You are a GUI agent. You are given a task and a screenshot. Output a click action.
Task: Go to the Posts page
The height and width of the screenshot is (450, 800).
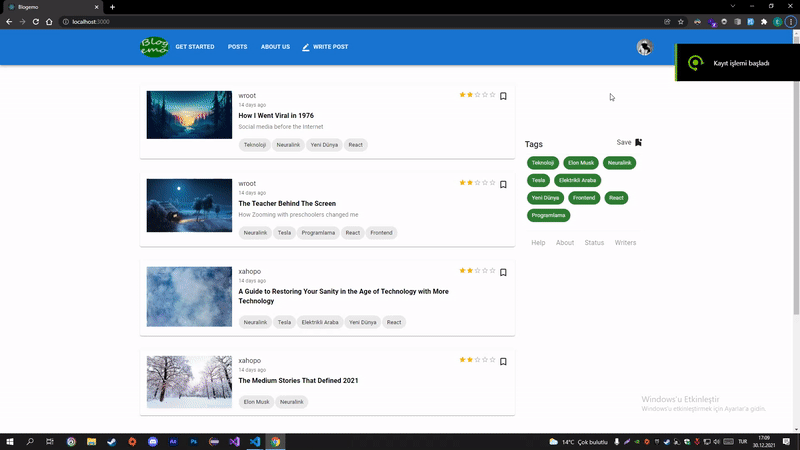click(237, 47)
